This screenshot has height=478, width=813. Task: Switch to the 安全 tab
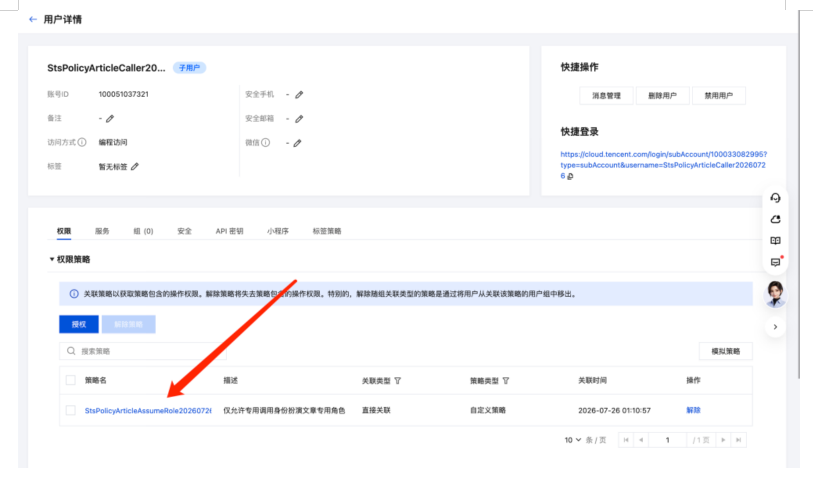(x=185, y=231)
